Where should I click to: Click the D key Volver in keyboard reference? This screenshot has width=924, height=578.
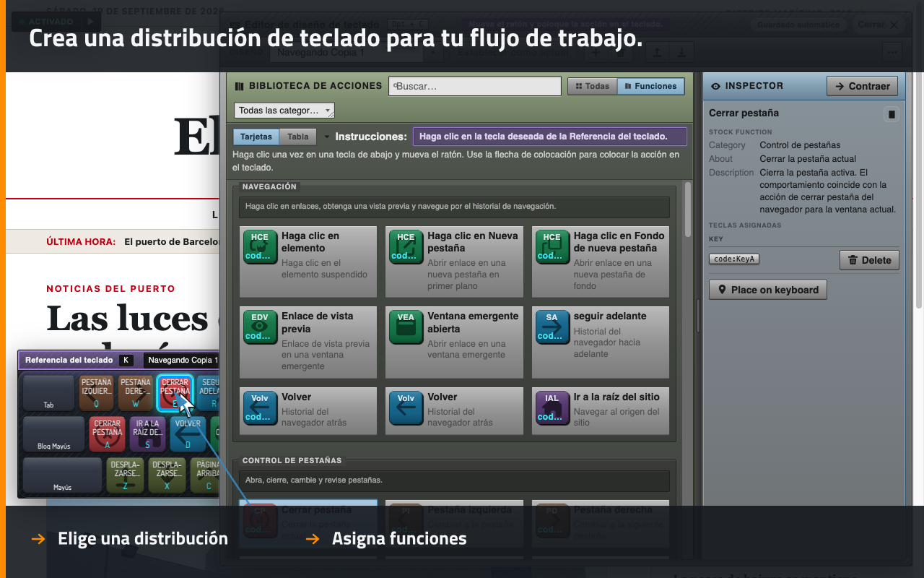[x=187, y=434]
